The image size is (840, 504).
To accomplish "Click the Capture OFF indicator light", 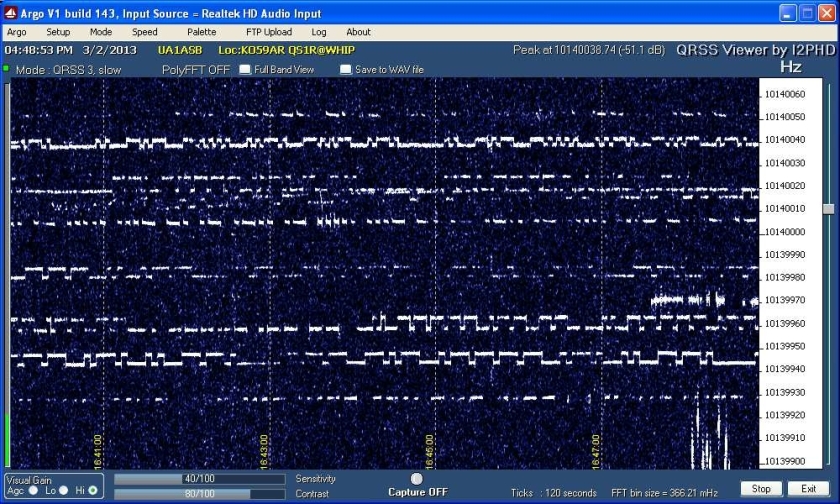I will (417, 479).
